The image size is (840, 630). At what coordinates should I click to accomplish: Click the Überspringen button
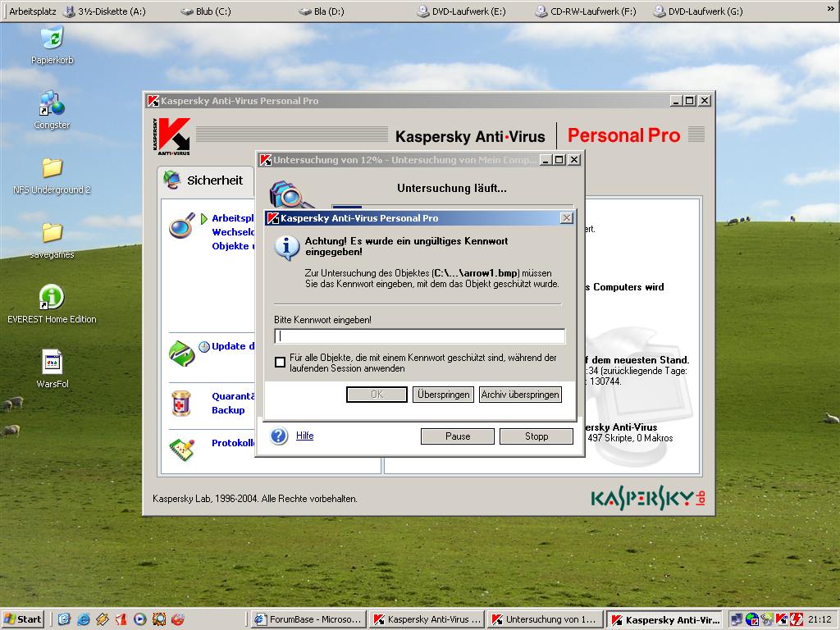point(443,395)
